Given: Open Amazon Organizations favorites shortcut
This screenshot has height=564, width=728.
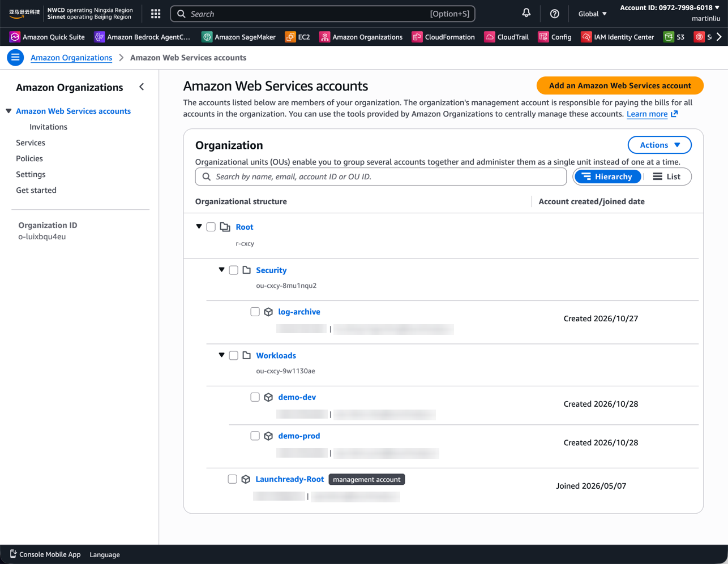Looking at the screenshot, I should coord(361,37).
